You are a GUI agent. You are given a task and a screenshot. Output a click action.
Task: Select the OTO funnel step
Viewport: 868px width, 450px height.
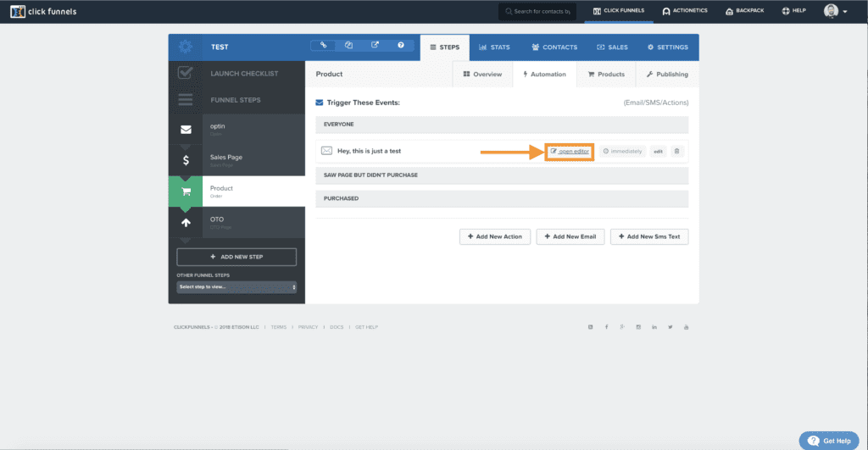tap(237, 223)
